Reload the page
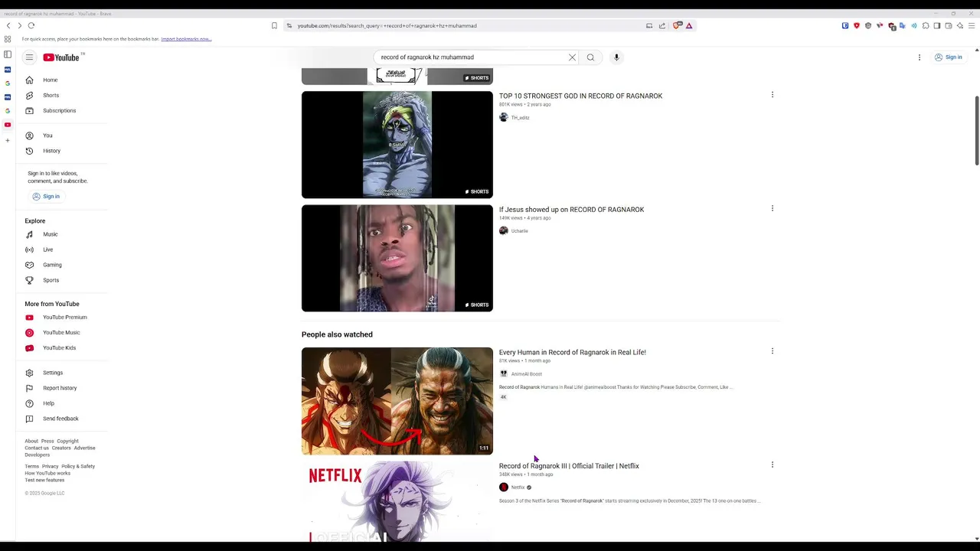This screenshot has width=980, height=551. (31, 25)
